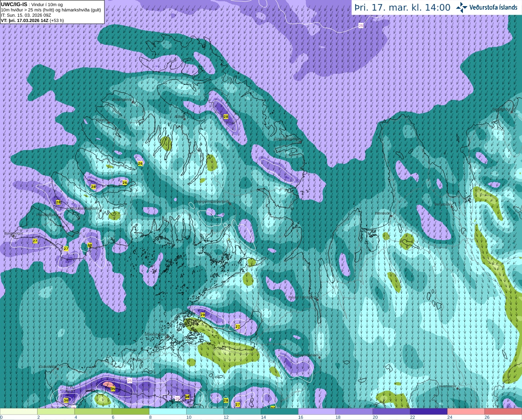Click the Veðurstofa Íslands logo icon

[x=462, y=7]
